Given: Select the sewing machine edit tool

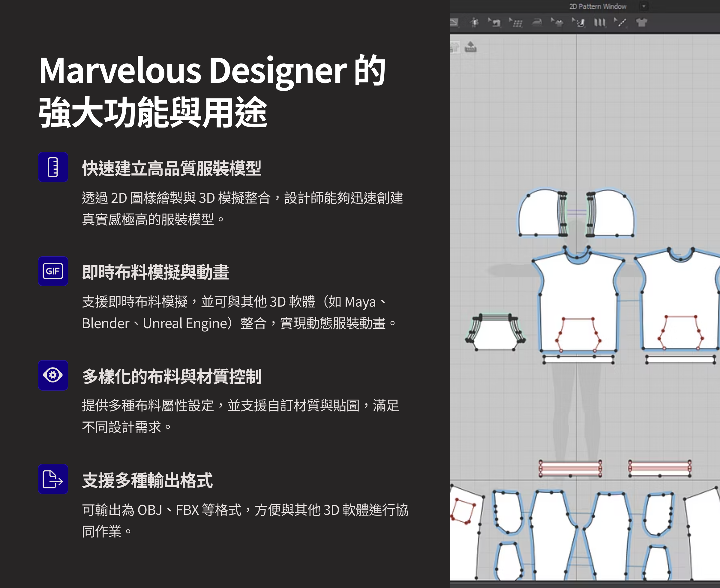Looking at the screenshot, I should pyautogui.click(x=494, y=23).
